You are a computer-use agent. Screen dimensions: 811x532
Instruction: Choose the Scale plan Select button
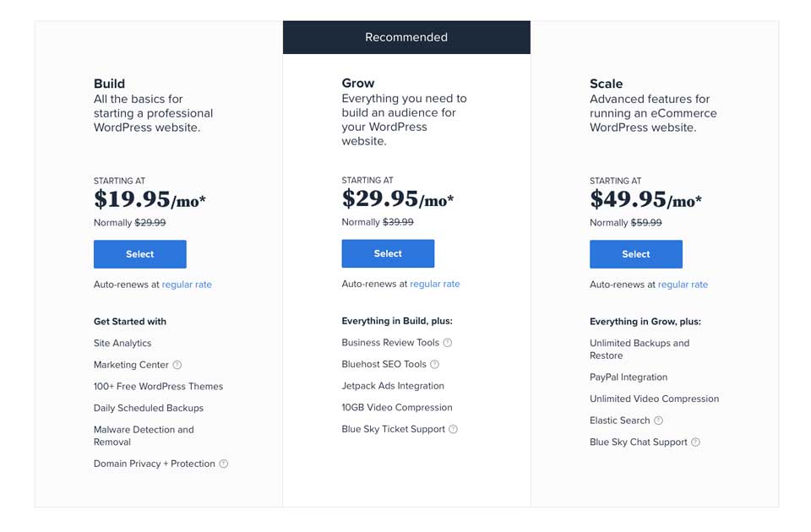(x=635, y=254)
